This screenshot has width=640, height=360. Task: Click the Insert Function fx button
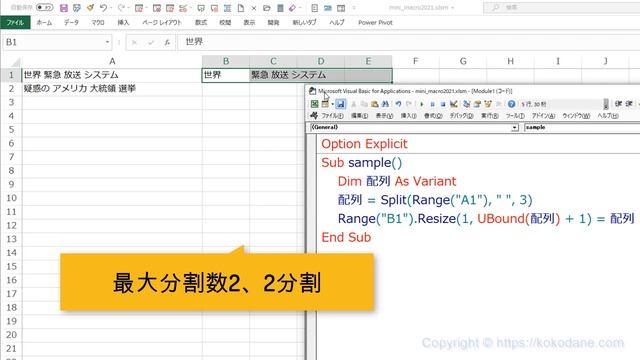167,42
